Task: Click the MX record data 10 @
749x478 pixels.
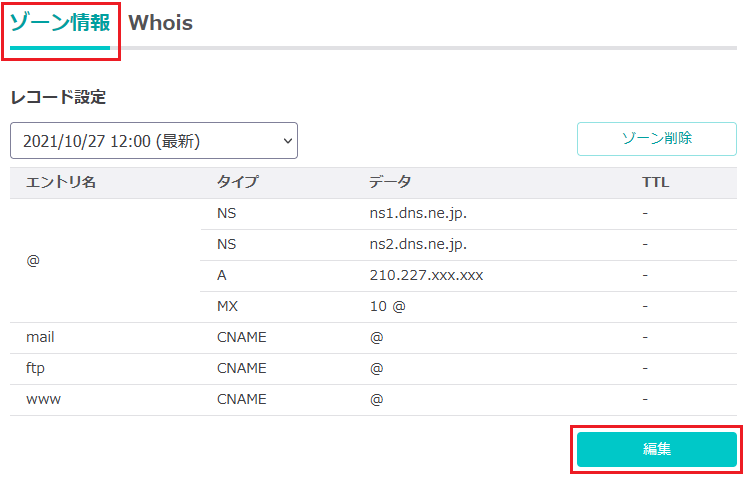Action: (x=387, y=306)
